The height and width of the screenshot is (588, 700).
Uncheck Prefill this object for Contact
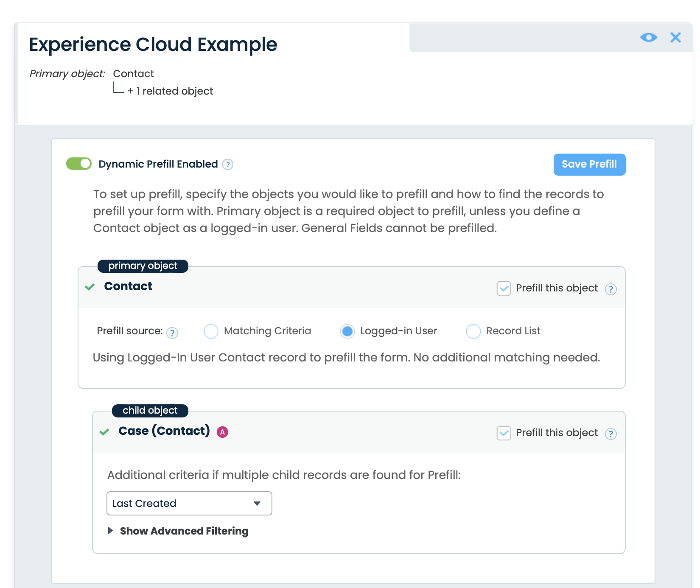pos(504,288)
